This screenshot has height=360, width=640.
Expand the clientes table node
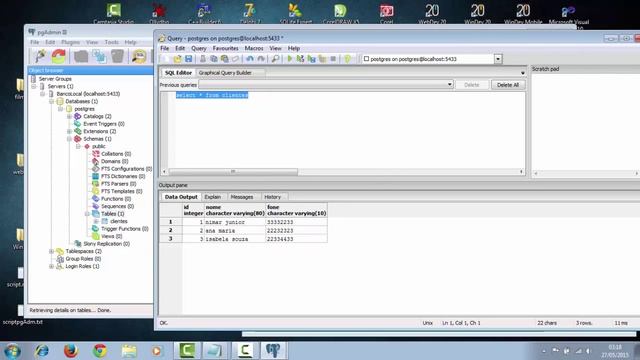coord(96,221)
